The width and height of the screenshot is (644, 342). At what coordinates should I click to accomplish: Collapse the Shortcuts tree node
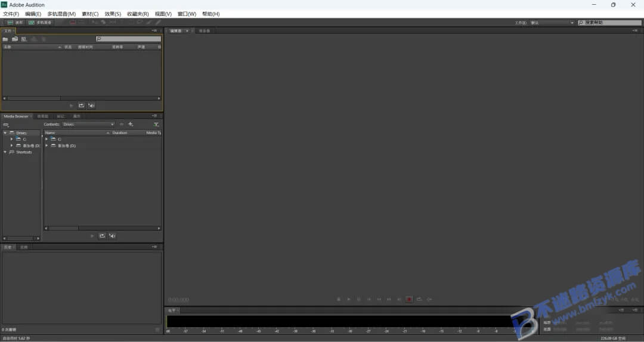pos(5,152)
